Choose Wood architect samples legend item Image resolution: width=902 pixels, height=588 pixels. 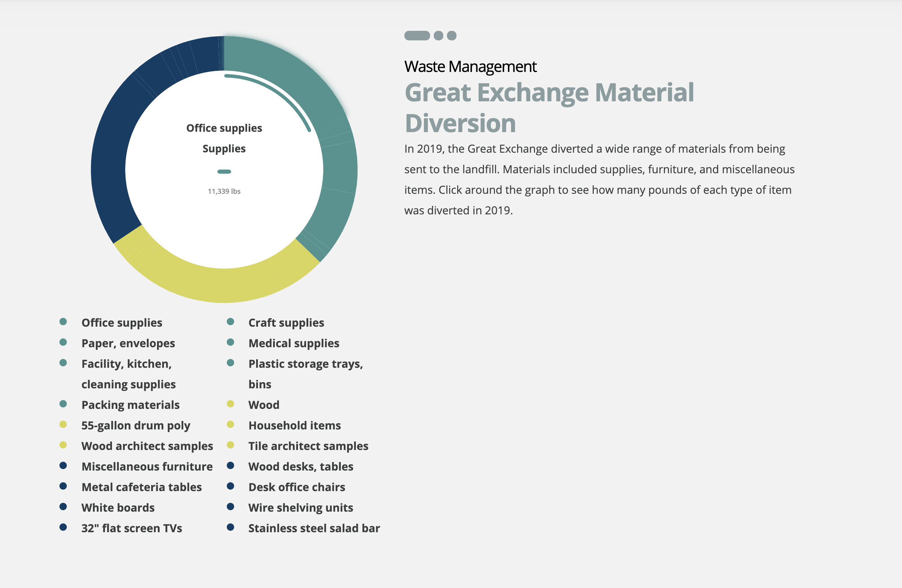pyautogui.click(x=147, y=446)
